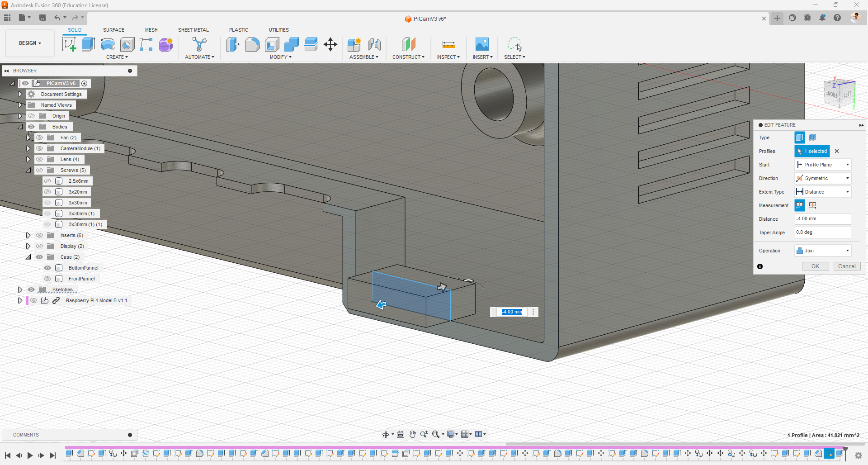Select the Extrude tool in Create group
This screenshot has width=868, height=465.
coord(88,44)
